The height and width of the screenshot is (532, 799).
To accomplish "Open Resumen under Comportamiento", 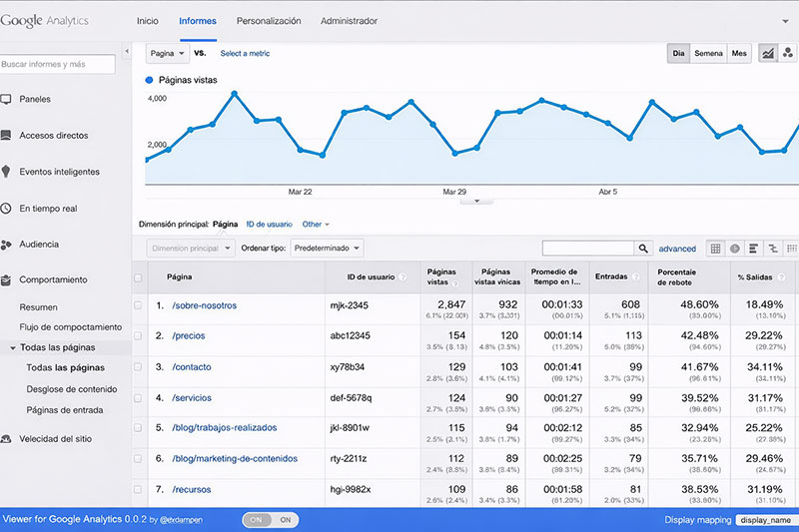I will pos(38,307).
